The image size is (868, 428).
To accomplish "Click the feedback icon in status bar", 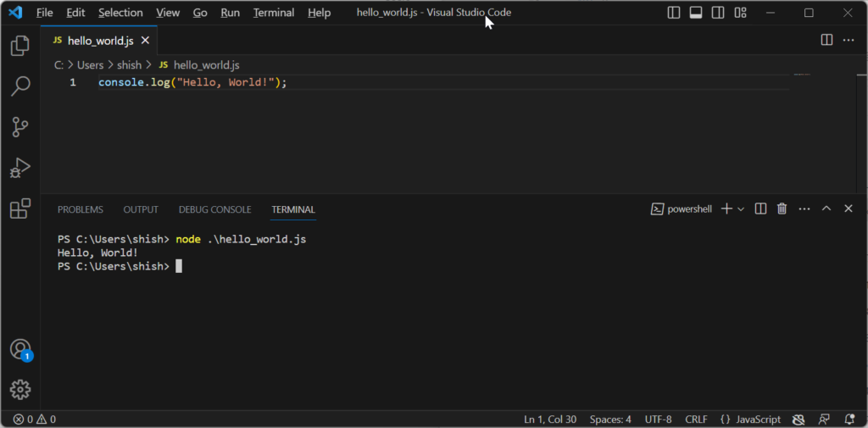I will click(824, 420).
